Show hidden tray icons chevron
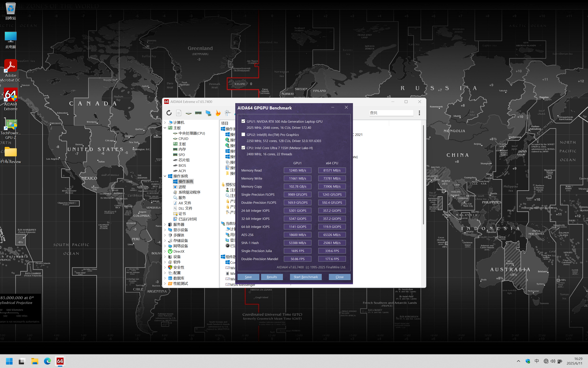The image size is (588, 368). (x=518, y=361)
